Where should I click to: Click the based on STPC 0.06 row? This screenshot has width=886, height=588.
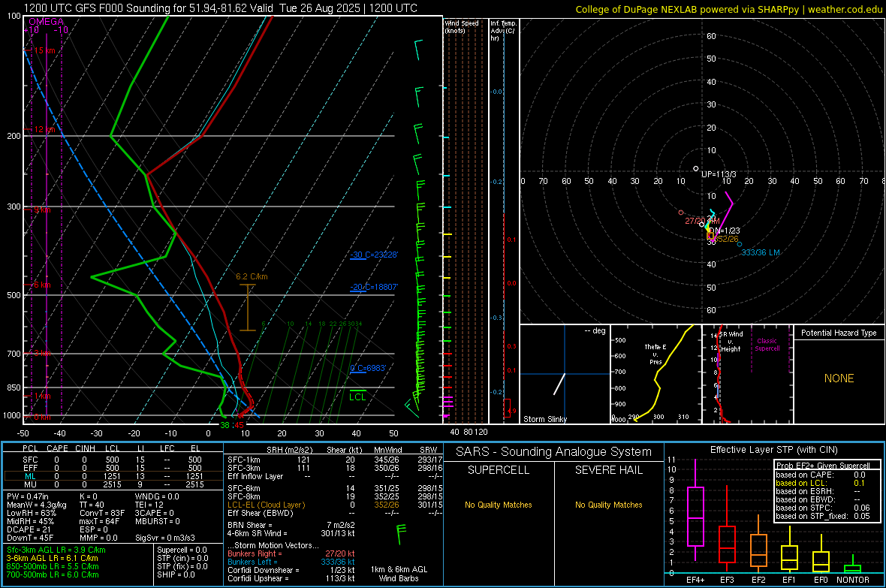[x=823, y=508]
